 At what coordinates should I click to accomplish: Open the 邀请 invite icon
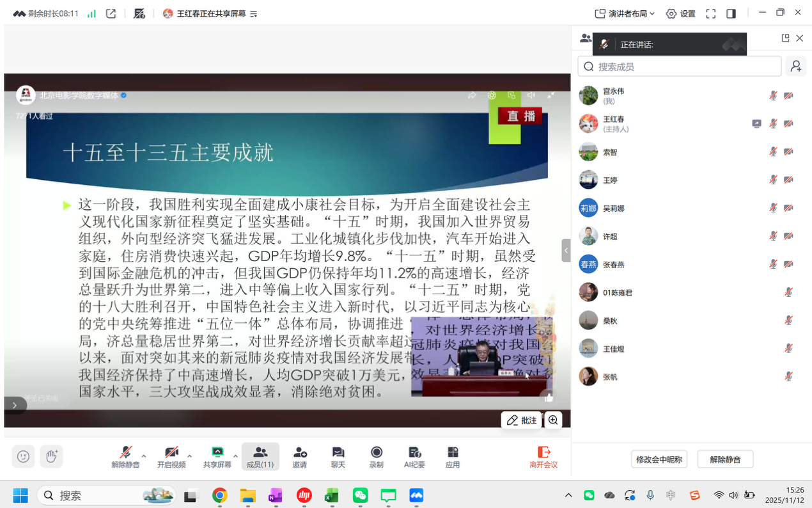[x=299, y=457]
